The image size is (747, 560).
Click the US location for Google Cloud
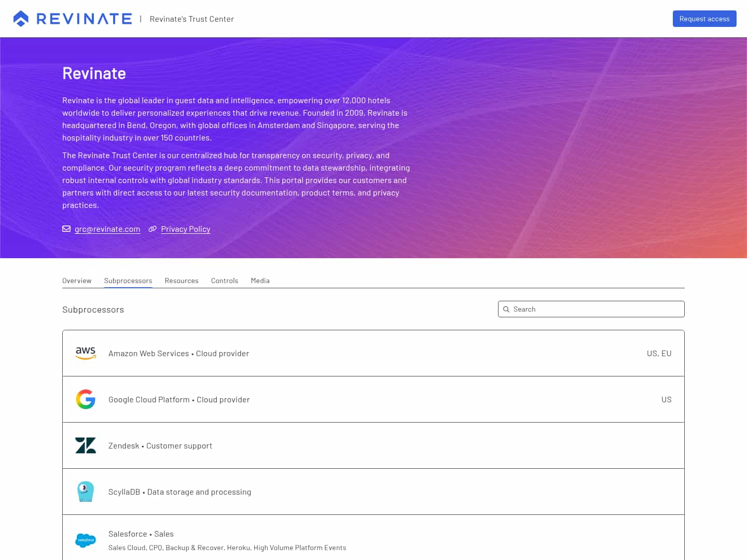click(667, 400)
